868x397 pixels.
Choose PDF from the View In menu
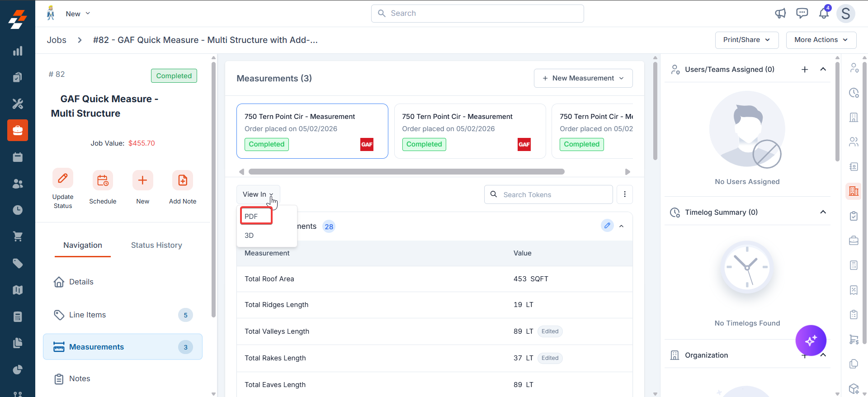point(256,216)
